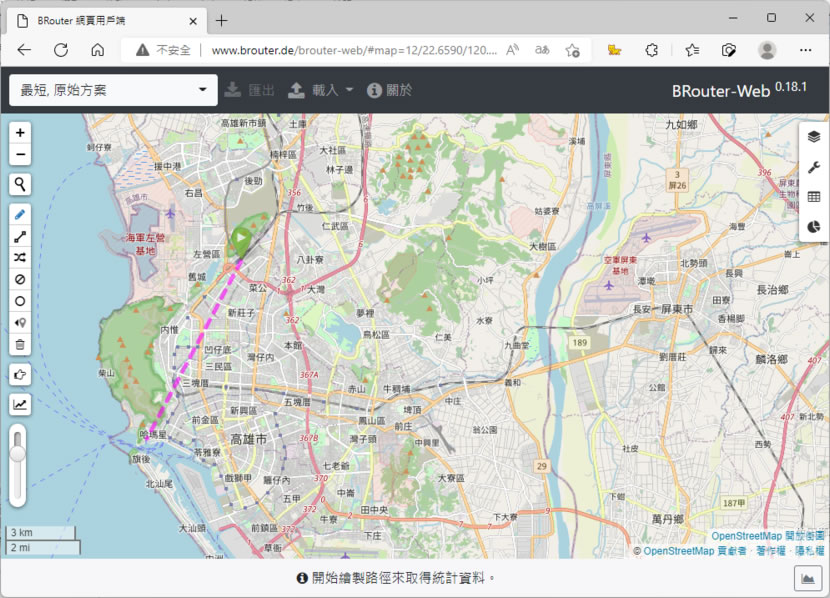Select the no-go line tool

tap(20, 279)
